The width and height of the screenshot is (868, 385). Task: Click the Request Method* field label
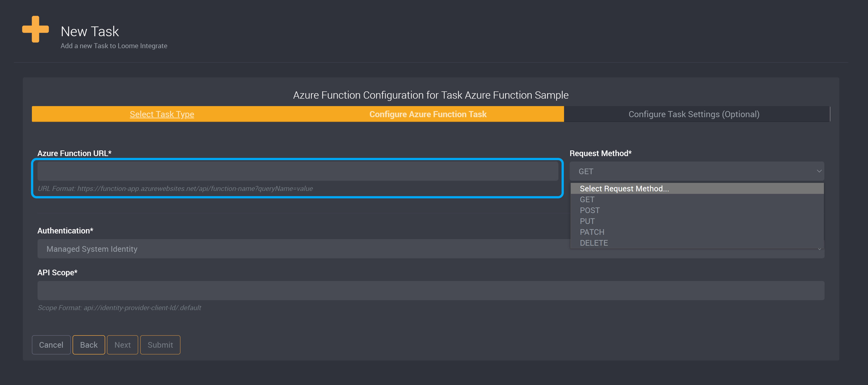click(600, 153)
